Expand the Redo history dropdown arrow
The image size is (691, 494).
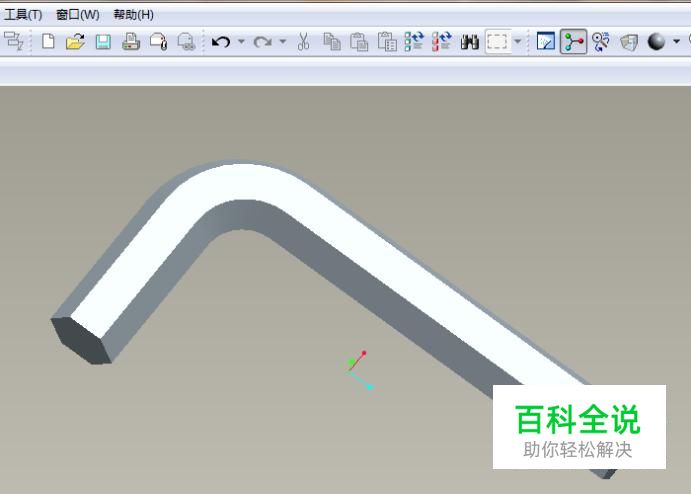coord(283,41)
